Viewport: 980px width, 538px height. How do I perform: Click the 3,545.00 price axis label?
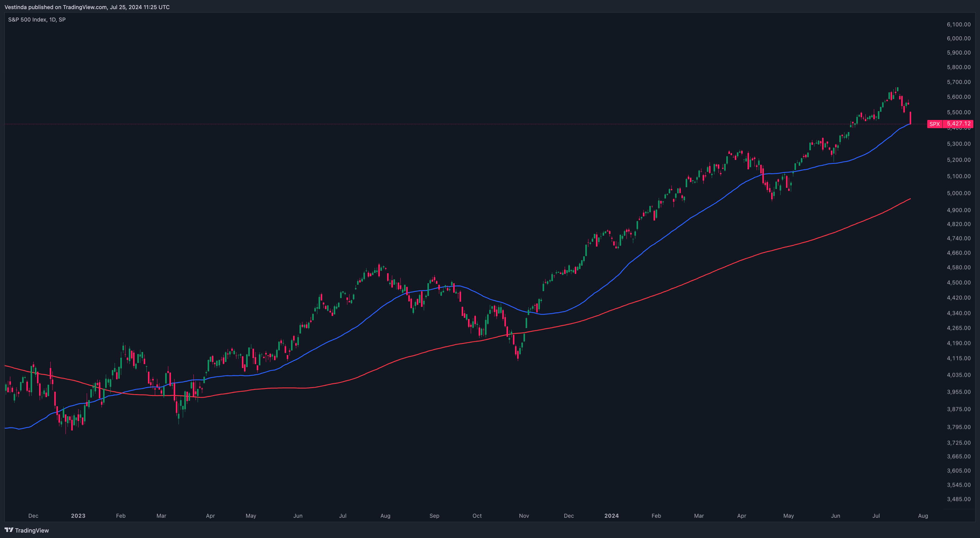958,485
